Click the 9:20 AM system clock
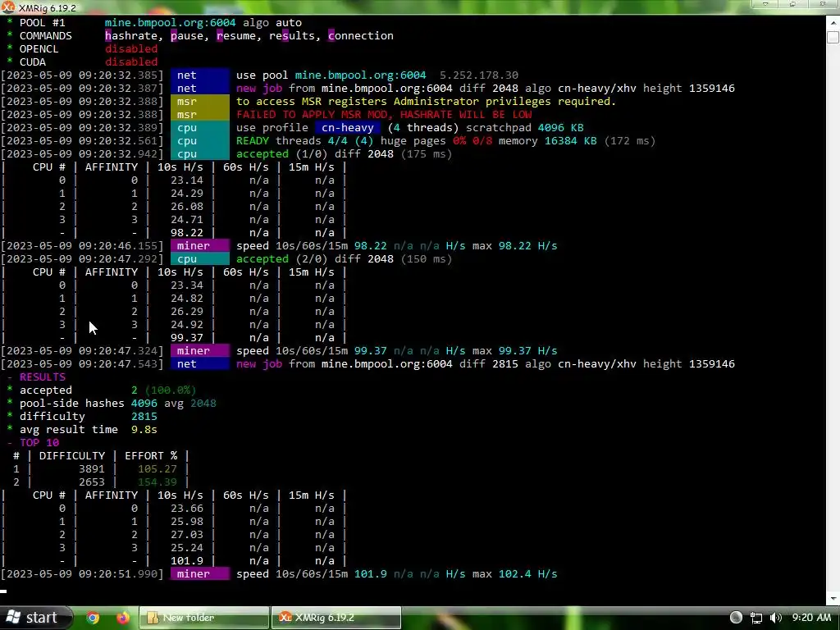 811,618
